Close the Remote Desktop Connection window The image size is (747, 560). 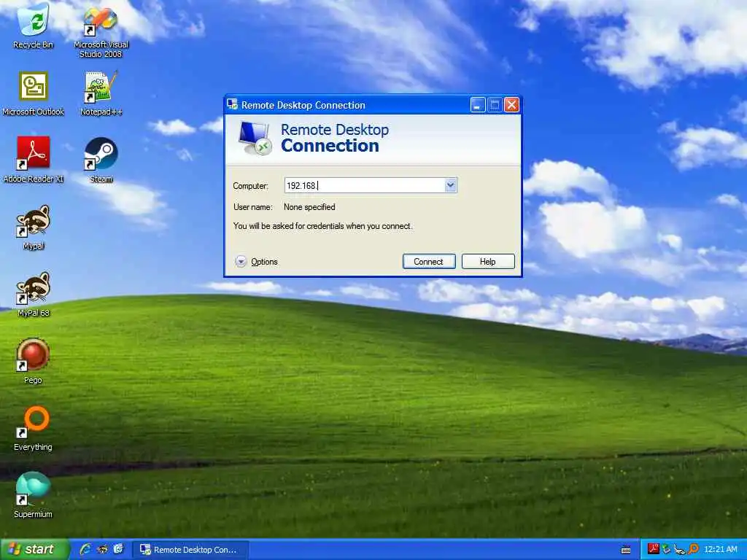tap(511, 105)
